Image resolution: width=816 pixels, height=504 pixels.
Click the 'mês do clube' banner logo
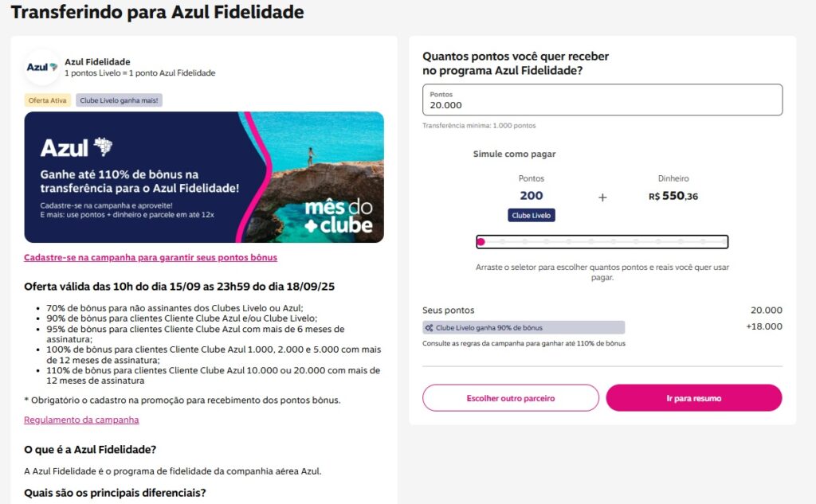point(339,217)
